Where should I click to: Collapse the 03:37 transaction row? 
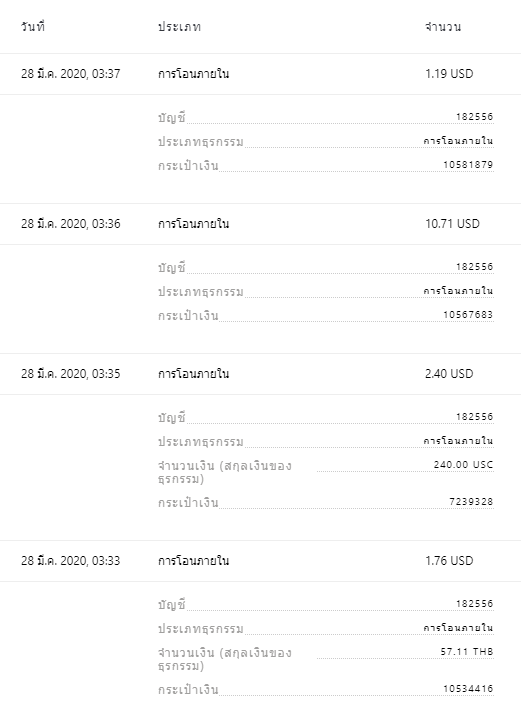[x=260, y=74]
